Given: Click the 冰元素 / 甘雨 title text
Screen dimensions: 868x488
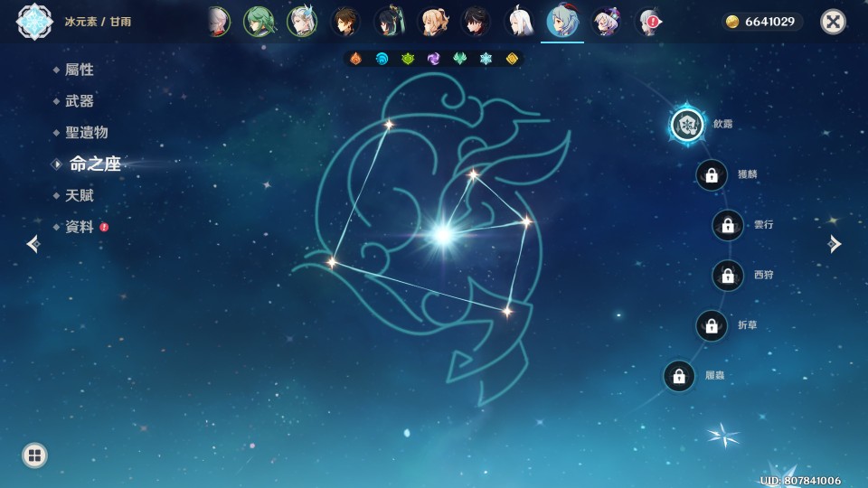Looking at the screenshot, I should pos(98,22).
